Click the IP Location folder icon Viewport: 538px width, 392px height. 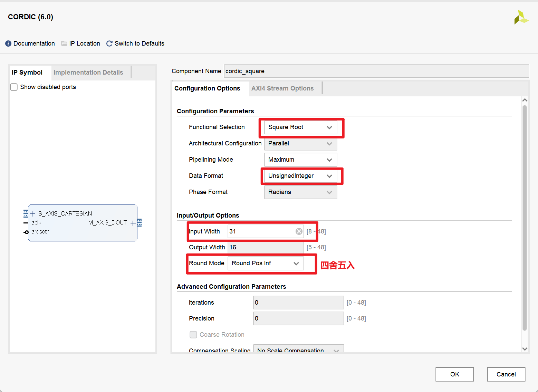(64, 44)
